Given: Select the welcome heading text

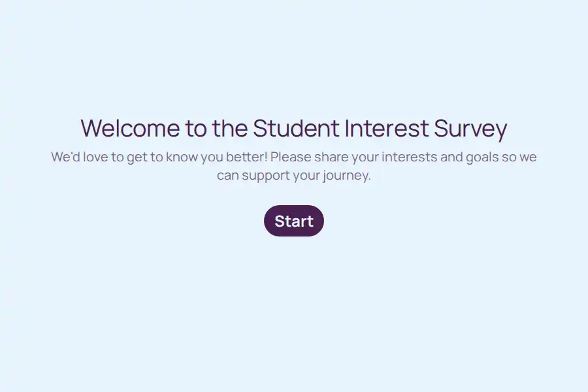Looking at the screenshot, I should [293, 128].
